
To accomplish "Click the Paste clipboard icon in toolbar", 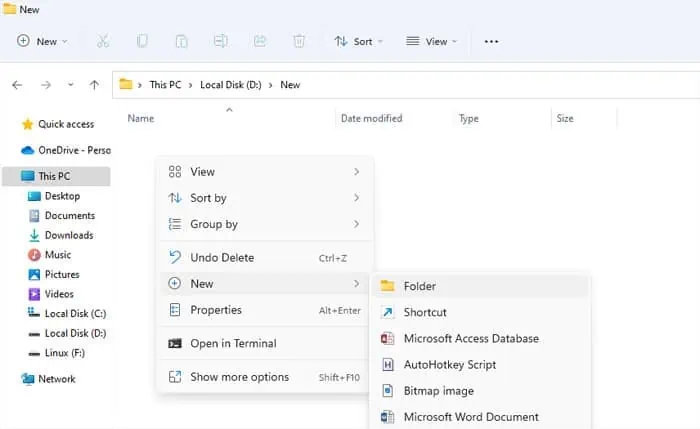I will (181, 41).
